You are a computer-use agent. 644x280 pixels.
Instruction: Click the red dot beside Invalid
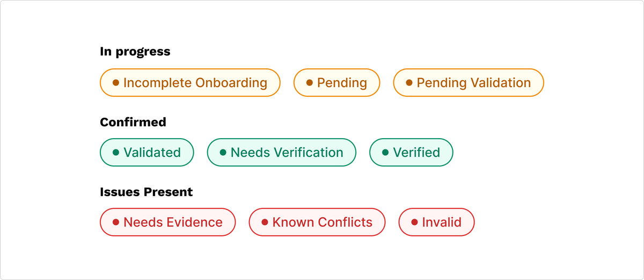click(x=414, y=222)
